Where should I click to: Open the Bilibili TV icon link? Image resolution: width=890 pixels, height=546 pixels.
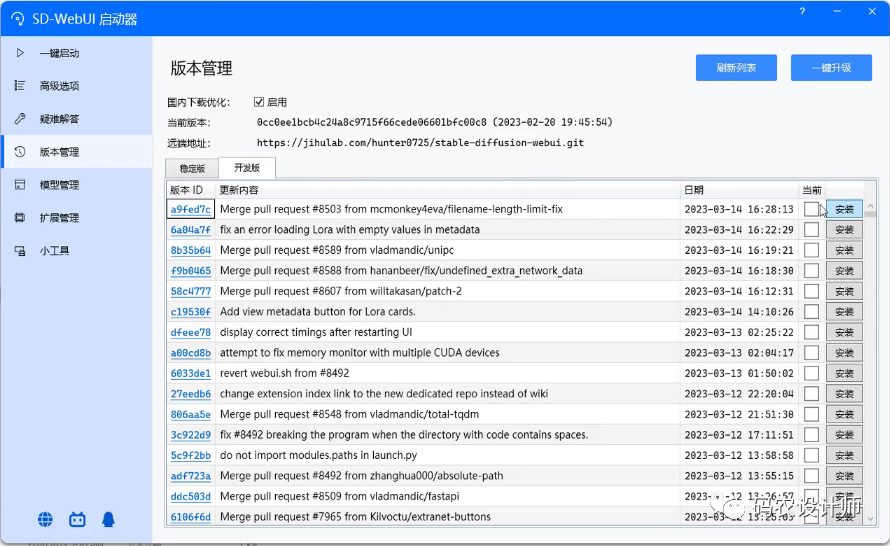pos(77,519)
